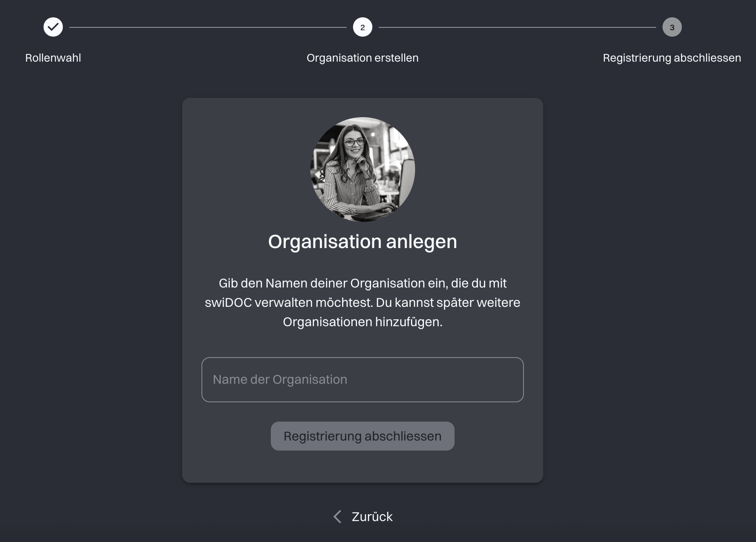Select the Organisation erstellen step label
The width and height of the screenshot is (756, 542).
(x=362, y=58)
